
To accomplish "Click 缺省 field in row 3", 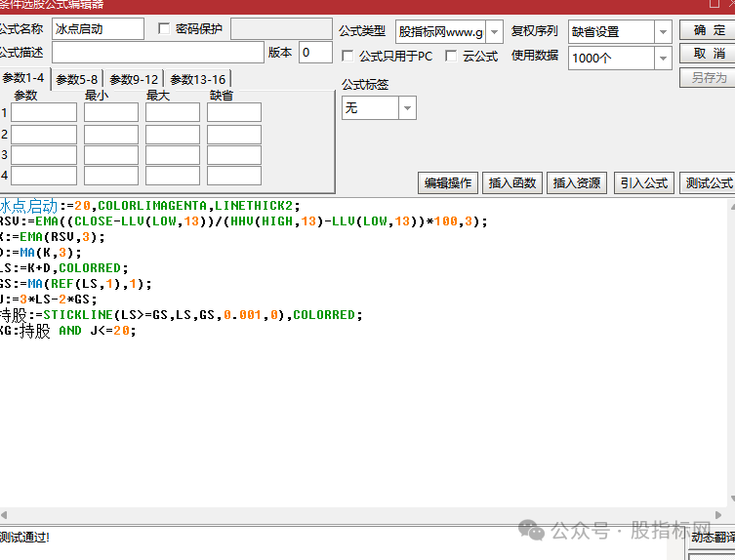I will click(234, 155).
